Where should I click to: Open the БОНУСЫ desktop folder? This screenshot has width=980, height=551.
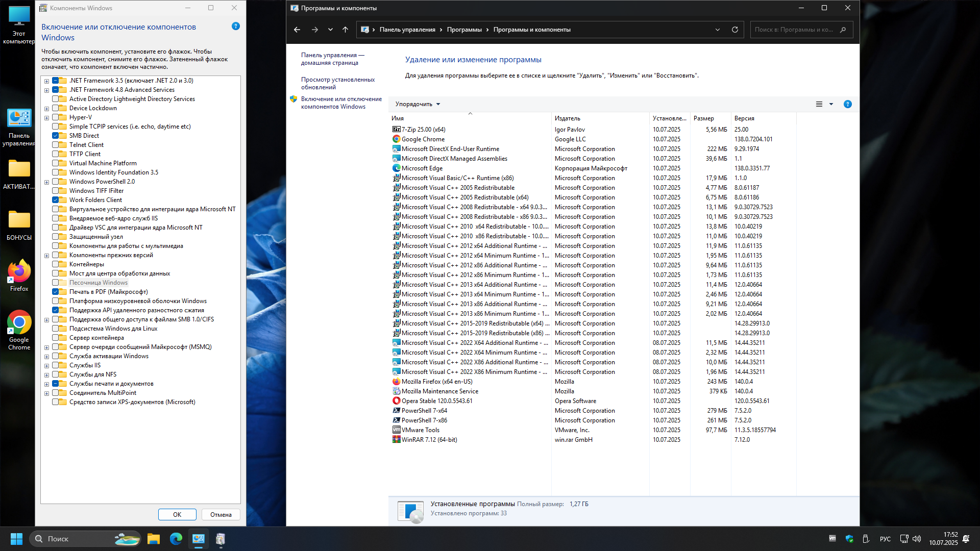tap(19, 225)
